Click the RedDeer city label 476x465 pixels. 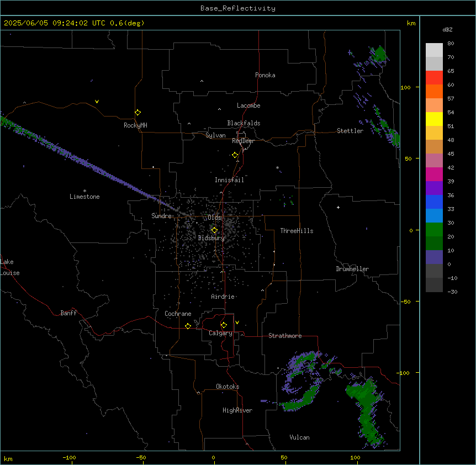(x=243, y=141)
